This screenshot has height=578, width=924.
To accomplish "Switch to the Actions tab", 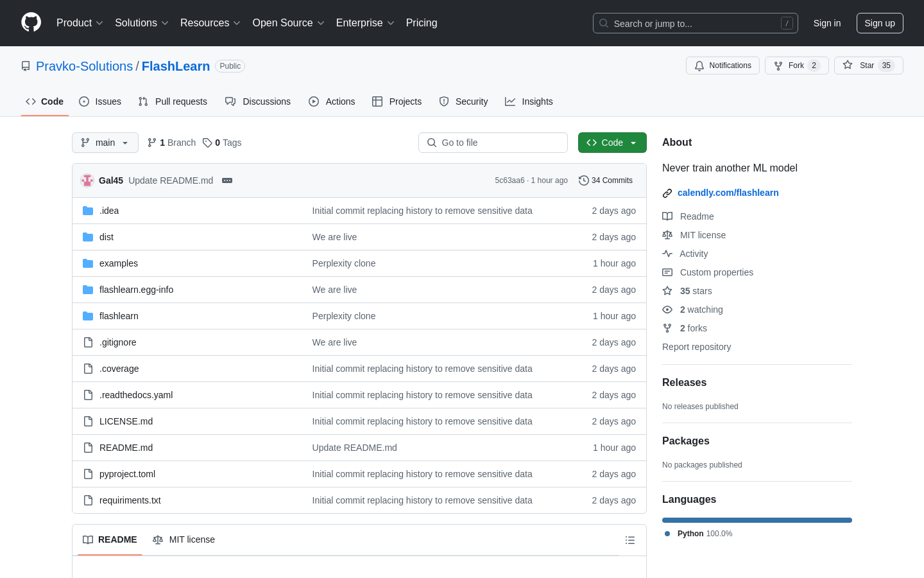I will pyautogui.click(x=332, y=101).
